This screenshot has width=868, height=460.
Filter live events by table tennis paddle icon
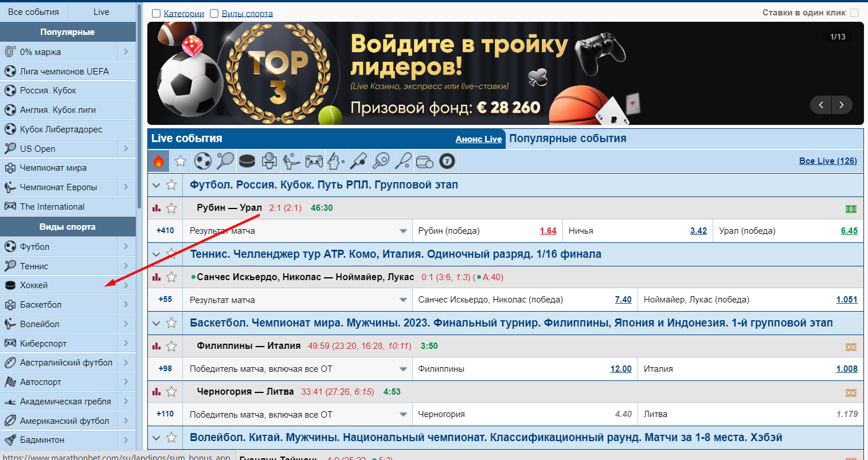380,161
